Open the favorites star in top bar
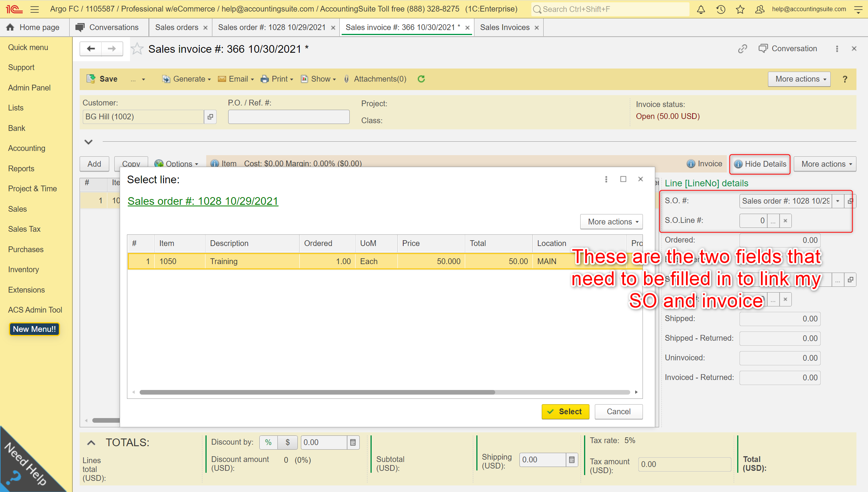The width and height of the screenshot is (868, 492). click(740, 9)
